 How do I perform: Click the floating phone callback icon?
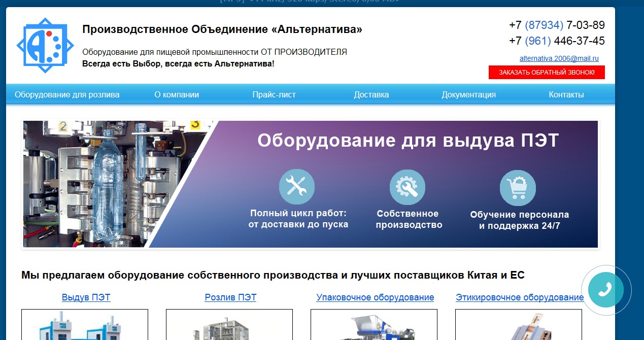(606, 290)
